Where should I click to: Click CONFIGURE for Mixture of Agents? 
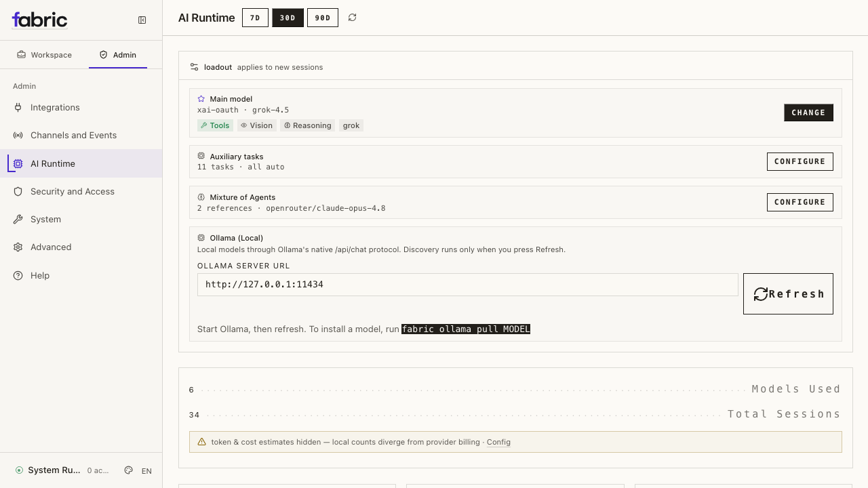point(800,202)
